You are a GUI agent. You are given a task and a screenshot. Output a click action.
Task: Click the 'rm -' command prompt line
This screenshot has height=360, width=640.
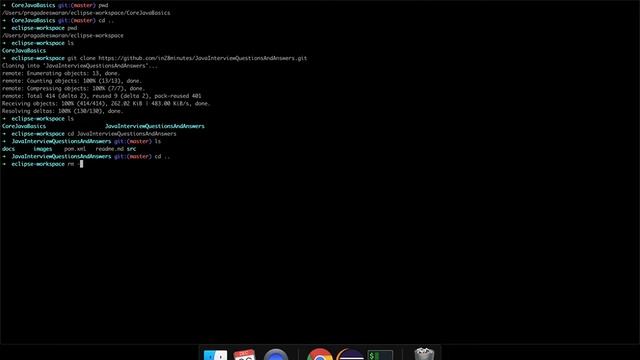click(42, 164)
